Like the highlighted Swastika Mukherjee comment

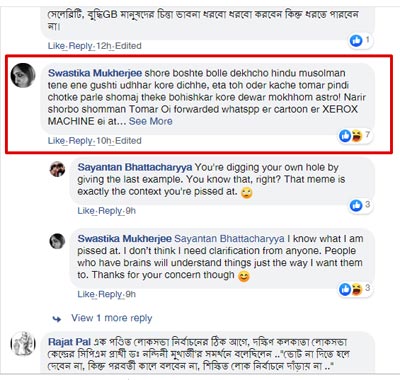[x=56, y=141]
